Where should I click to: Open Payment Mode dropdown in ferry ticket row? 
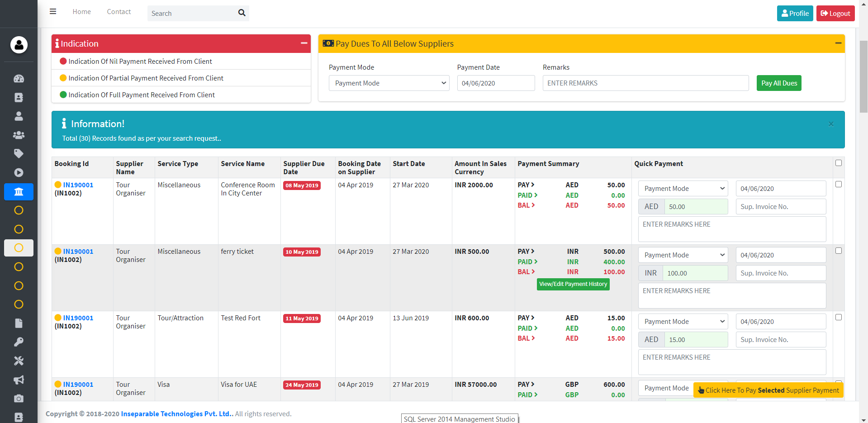(x=683, y=255)
